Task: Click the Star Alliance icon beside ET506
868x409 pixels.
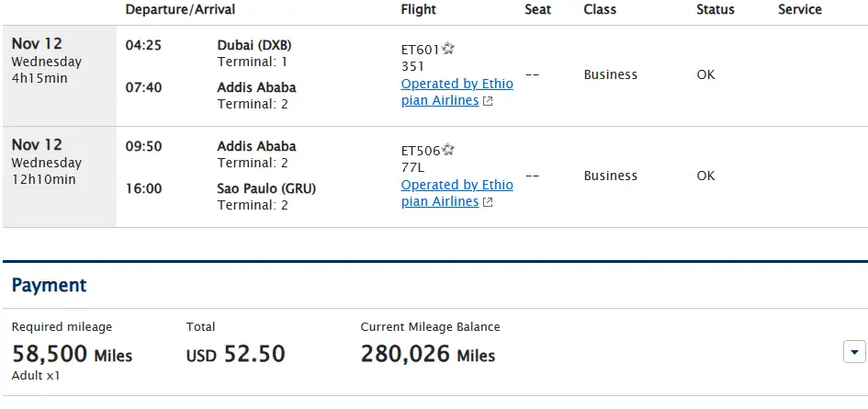Action: point(448,150)
